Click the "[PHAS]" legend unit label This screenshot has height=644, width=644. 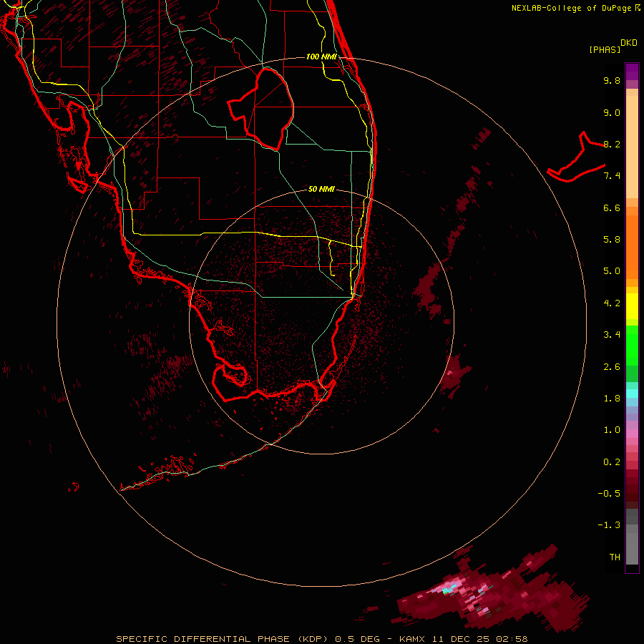(605, 50)
